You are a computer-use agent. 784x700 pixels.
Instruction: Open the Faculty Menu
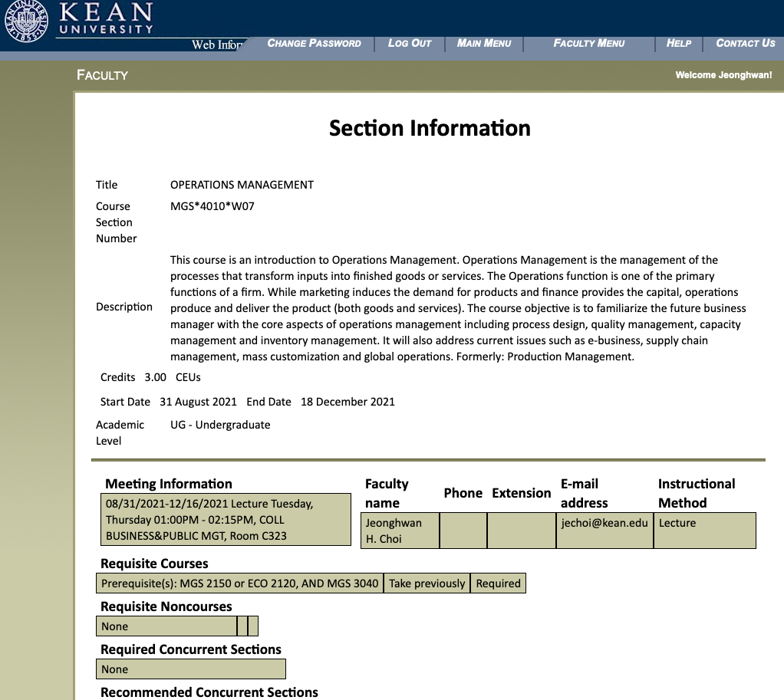589,44
